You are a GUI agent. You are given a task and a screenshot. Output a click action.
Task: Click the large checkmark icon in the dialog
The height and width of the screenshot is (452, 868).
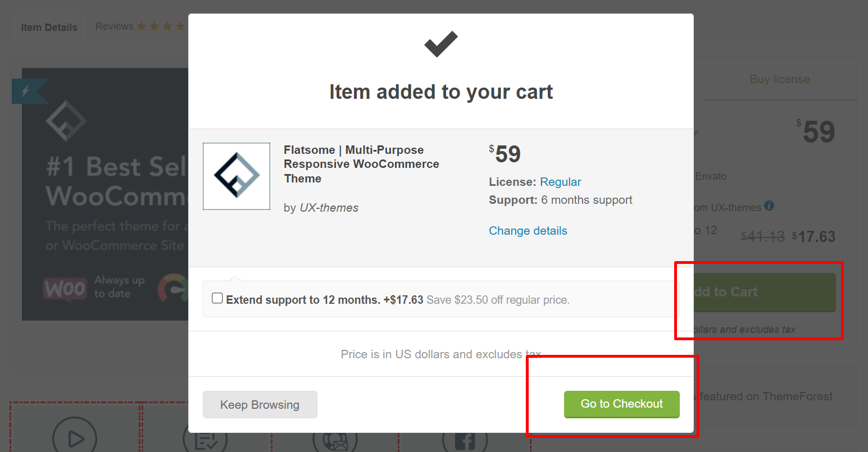(441, 44)
